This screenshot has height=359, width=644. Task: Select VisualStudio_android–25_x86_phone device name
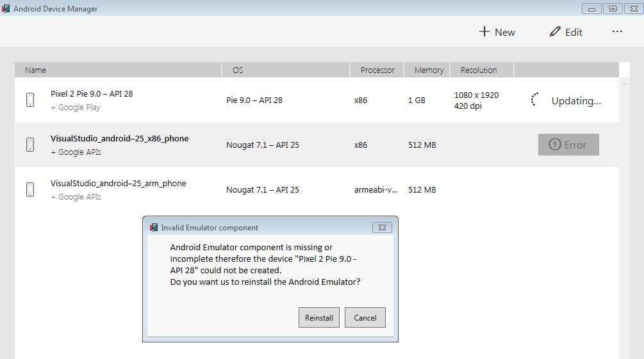tap(120, 139)
